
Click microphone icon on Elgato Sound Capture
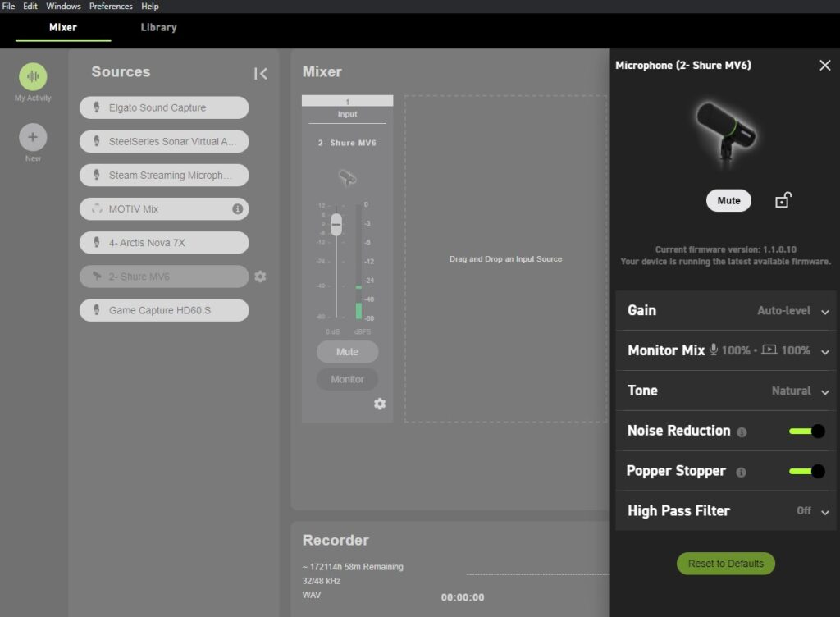click(x=97, y=107)
